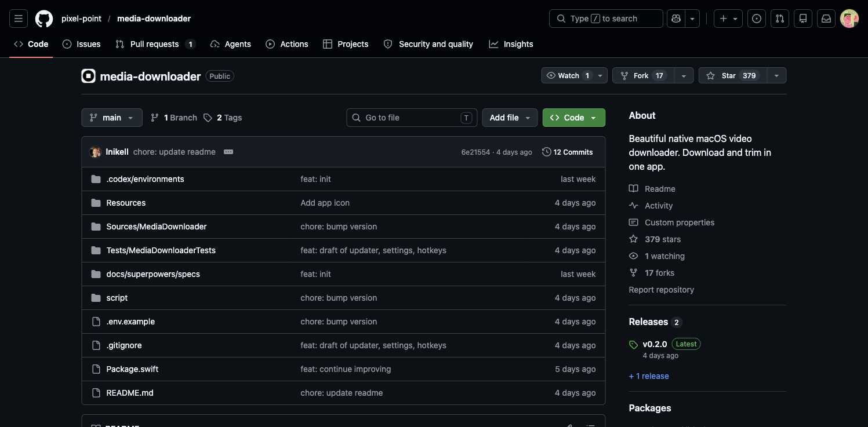Open the green Code dropdown button
Screen dimensions: 868x427
(x=574, y=118)
